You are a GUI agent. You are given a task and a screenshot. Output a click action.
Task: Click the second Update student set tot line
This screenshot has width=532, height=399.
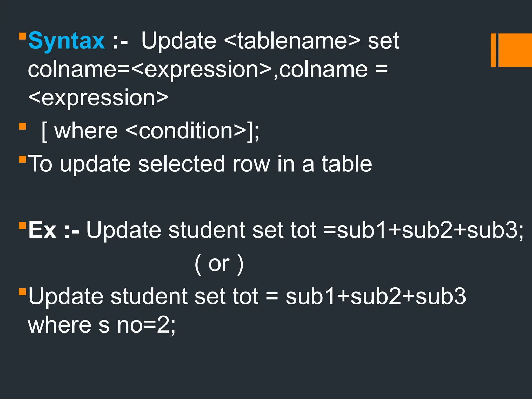pos(247,296)
